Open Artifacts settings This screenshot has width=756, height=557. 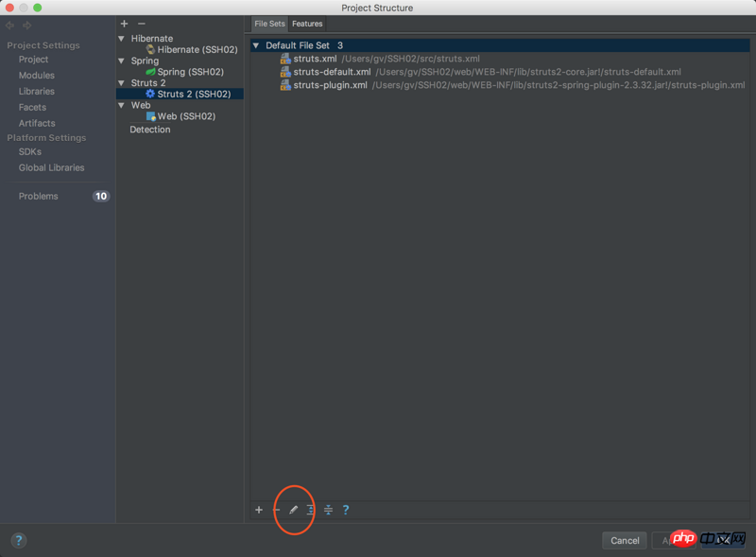pos(37,123)
